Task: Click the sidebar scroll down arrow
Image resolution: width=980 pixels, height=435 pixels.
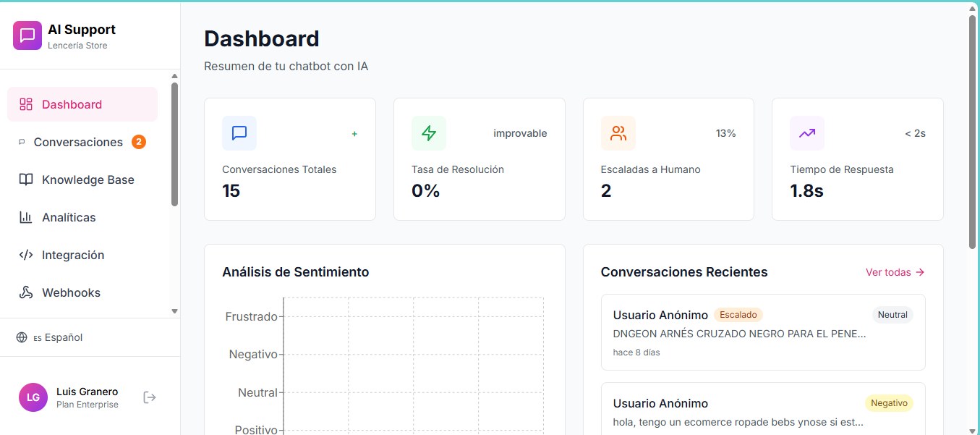Action: coord(174,311)
